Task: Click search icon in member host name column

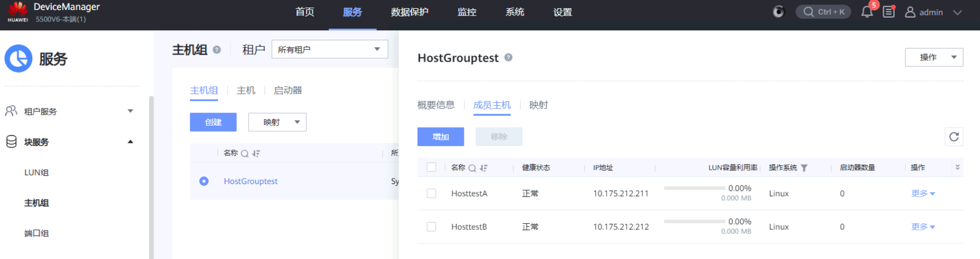Action: pos(472,168)
